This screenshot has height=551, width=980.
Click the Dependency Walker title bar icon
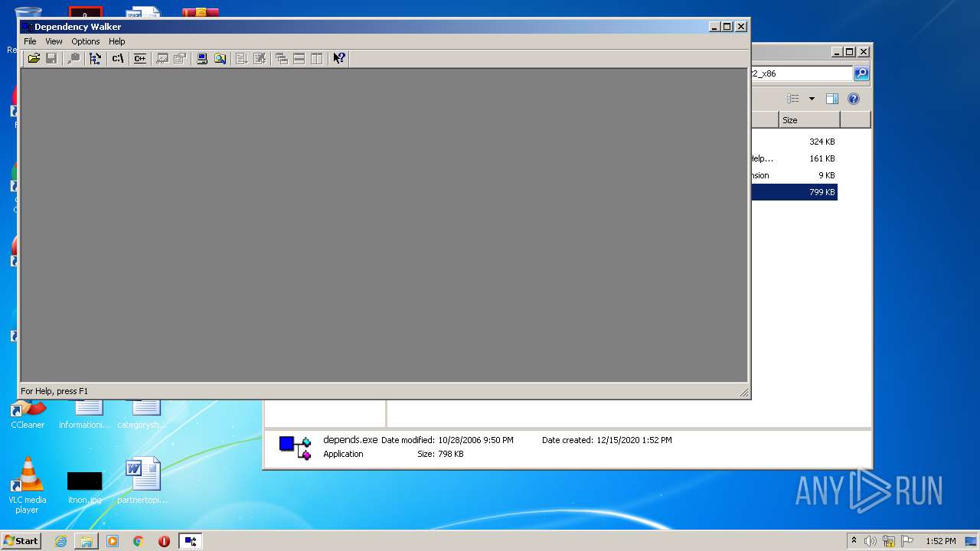coord(27,27)
